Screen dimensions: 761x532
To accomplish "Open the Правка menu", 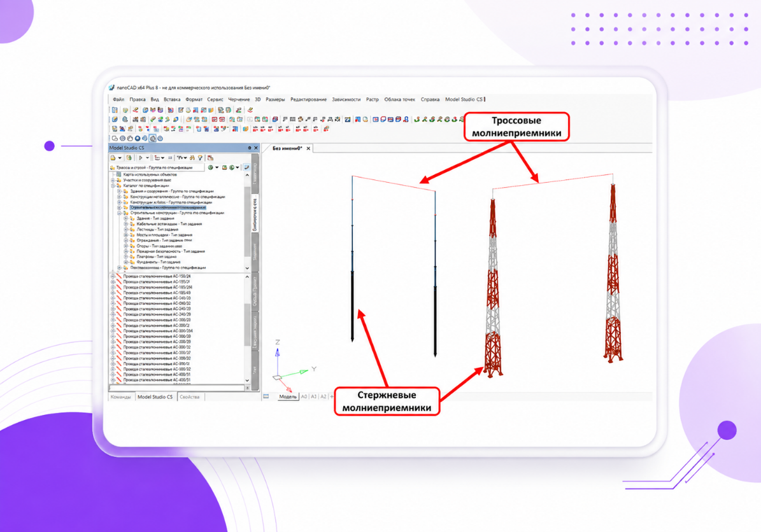I will tap(138, 99).
